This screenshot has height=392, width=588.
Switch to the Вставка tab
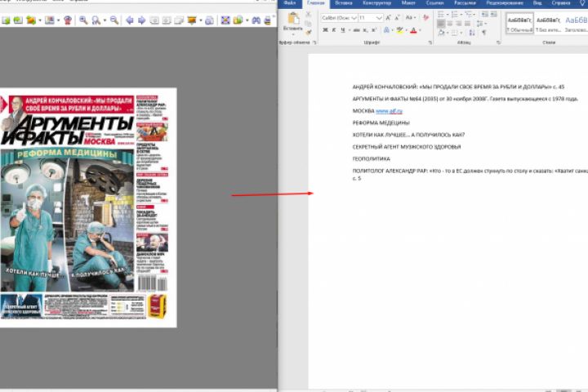click(344, 3)
